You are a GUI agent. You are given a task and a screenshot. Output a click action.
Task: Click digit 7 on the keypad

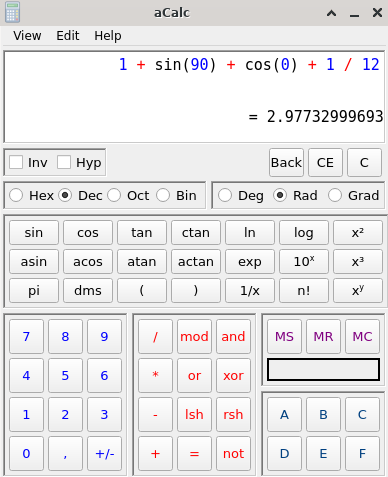(26, 336)
